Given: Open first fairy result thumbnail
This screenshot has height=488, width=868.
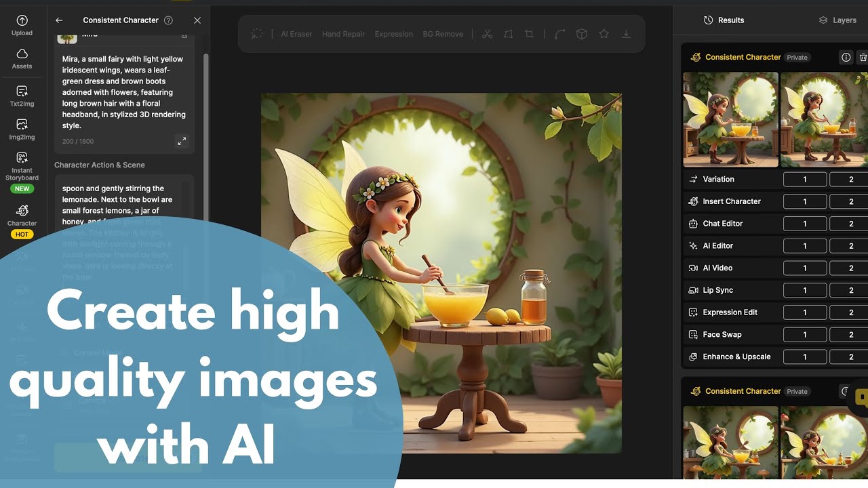Looking at the screenshot, I should [x=730, y=119].
